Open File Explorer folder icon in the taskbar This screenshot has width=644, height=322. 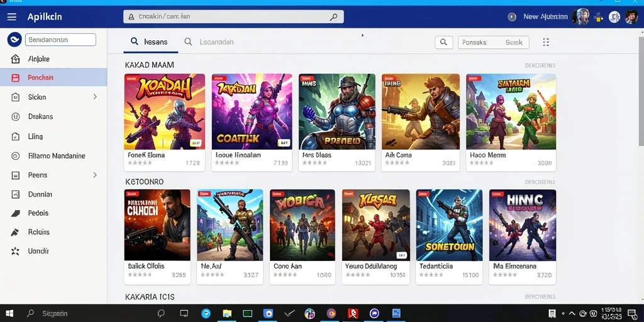click(x=227, y=314)
